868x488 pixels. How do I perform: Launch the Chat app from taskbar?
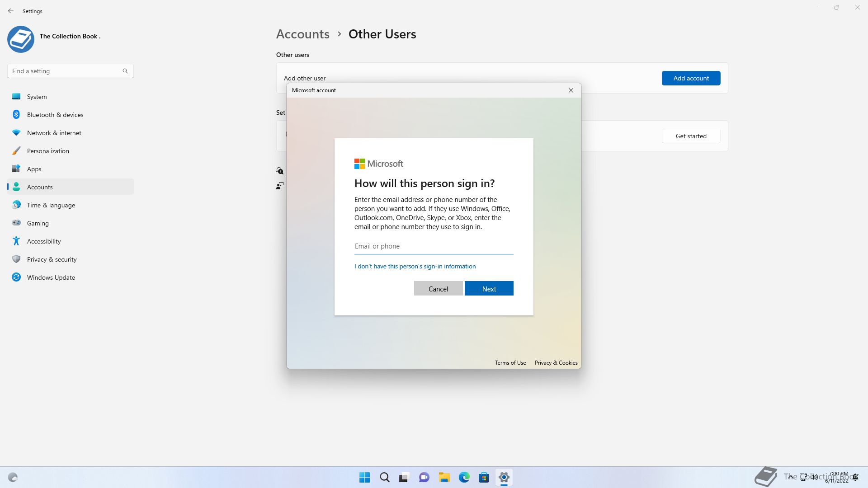tap(424, 477)
